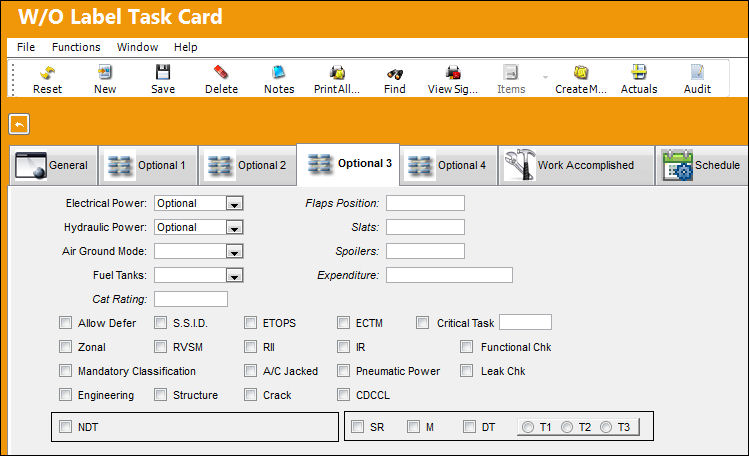
Task: Toggle the M checkbox
Action: click(x=414, y=426)
